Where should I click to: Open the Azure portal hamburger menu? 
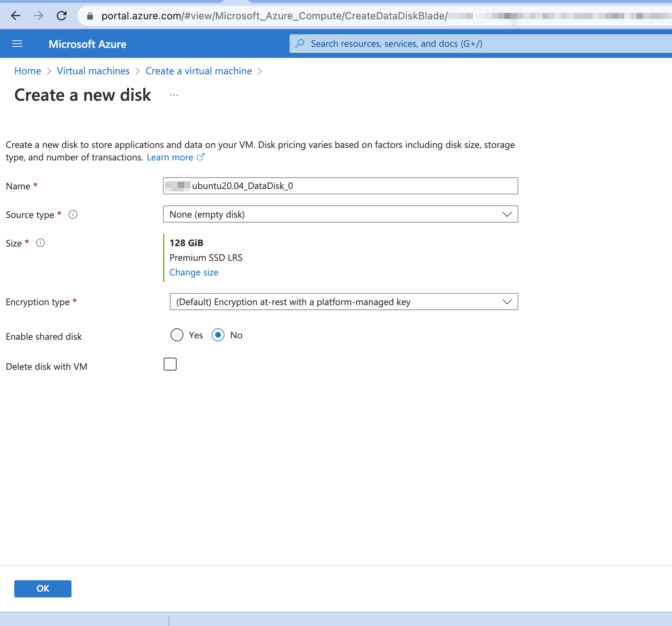click(x=17, y=44)
